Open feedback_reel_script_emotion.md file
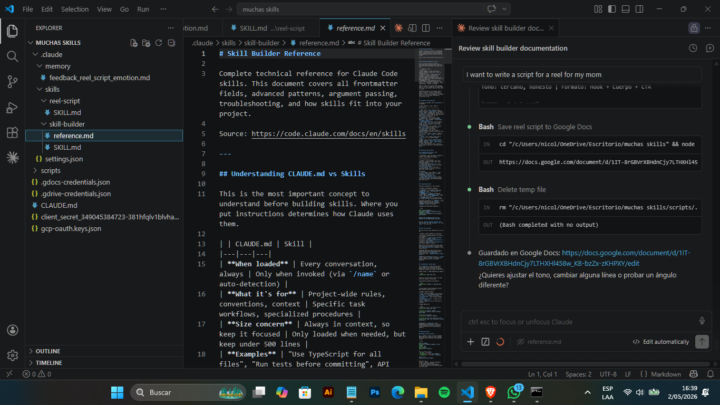The height and width of the screenshot is (405, 720). click(x=100, y=78)
